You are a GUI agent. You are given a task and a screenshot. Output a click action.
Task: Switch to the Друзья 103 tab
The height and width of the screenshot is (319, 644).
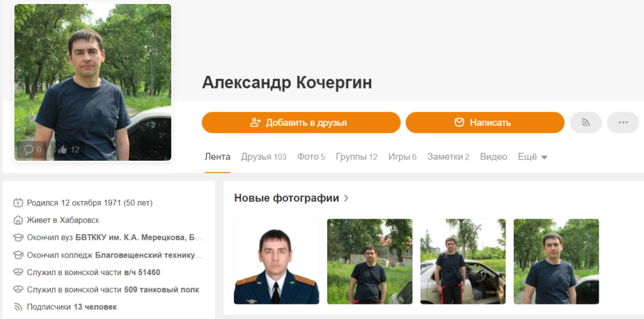[x=264, y=157]
